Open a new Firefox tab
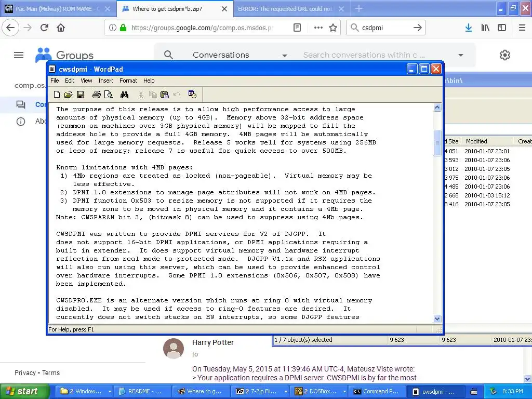Image resolution: width=532 pixels, height=399 pixels. coord(358,9)
